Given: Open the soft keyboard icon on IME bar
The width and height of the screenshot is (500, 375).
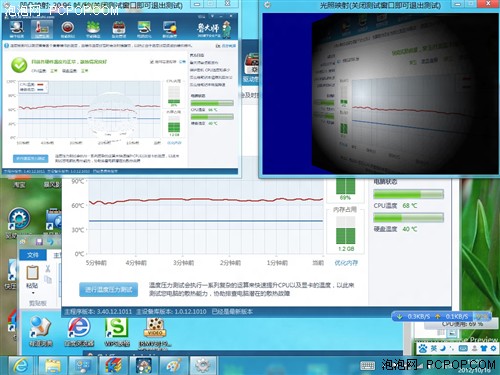Looking at the screenshot, I should pyautogui.click(x=463, y=349).
